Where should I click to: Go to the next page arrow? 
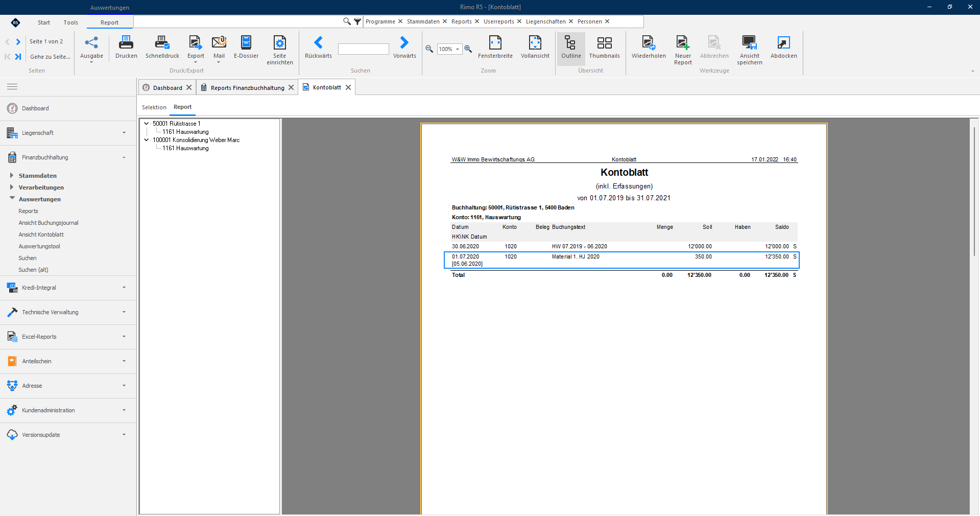(18, 42)
